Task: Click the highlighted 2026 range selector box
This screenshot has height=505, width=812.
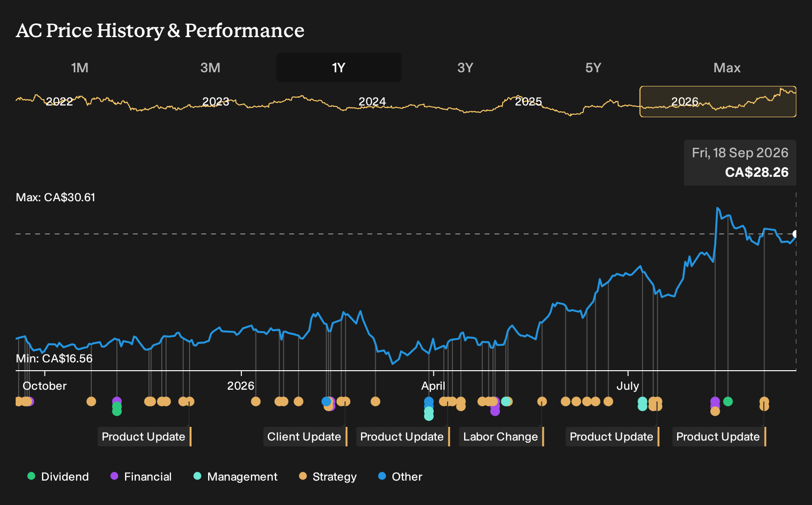Action: pos(718,102)
